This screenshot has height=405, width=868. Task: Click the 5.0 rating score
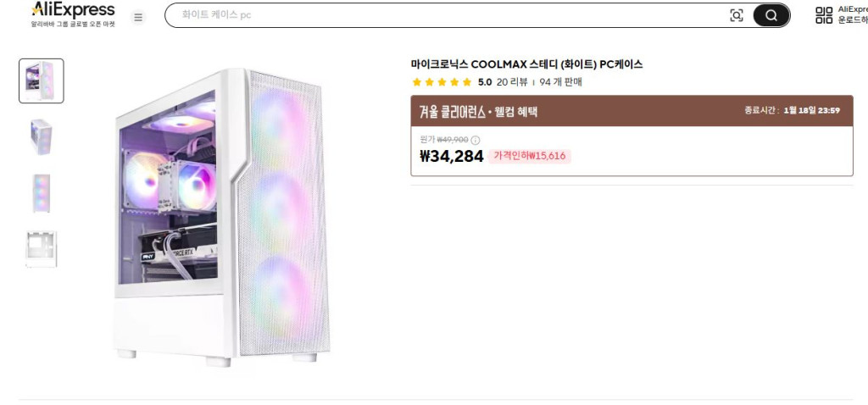click(485, 82)
